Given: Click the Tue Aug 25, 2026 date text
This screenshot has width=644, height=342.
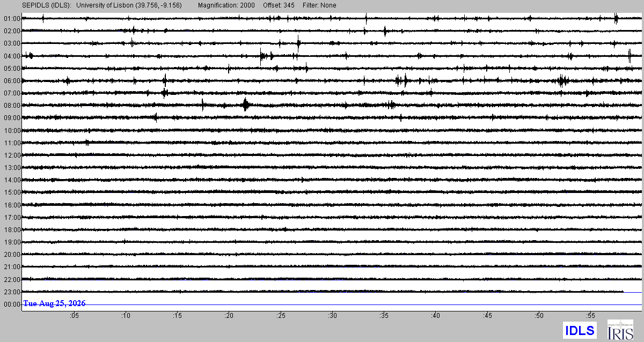Looking at the screenshot, I should 54,303.
